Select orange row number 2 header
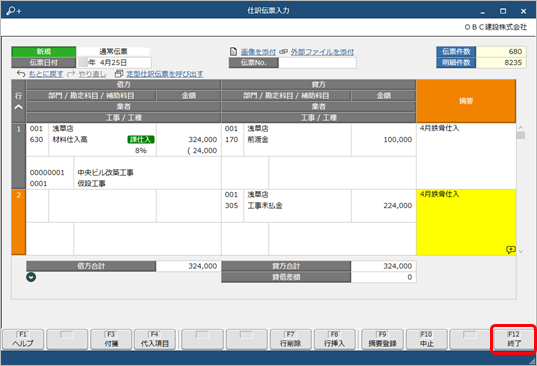Image resolution: width=537 pixels, height=366 pixels. pos(18,222)
